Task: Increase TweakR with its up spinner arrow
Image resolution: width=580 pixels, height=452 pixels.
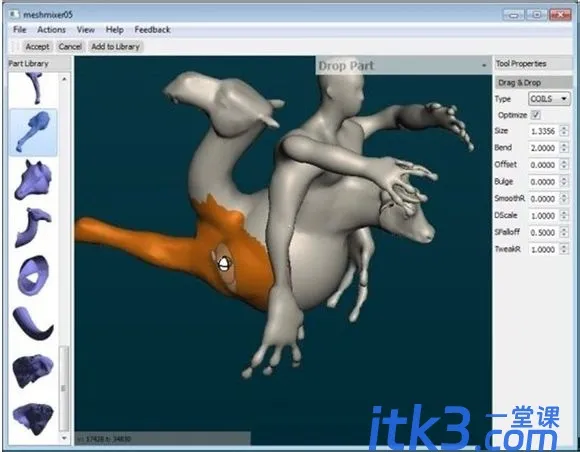Action: point(564,247)
